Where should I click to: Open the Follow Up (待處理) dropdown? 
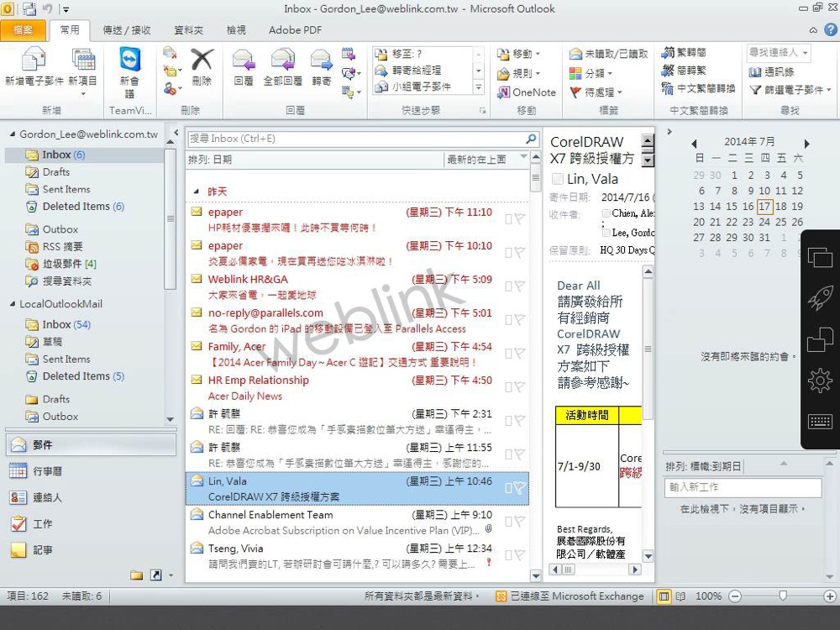pos(596,92)
